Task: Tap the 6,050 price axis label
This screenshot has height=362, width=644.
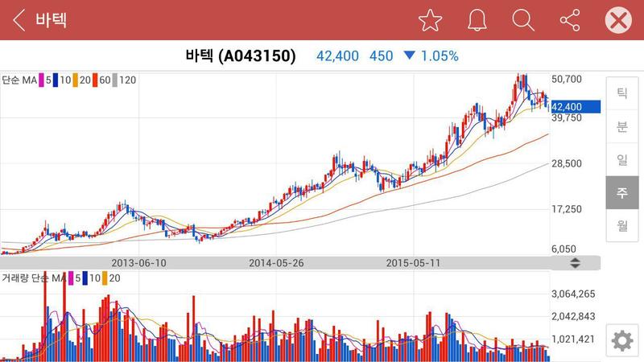Action: pos(563,249)
